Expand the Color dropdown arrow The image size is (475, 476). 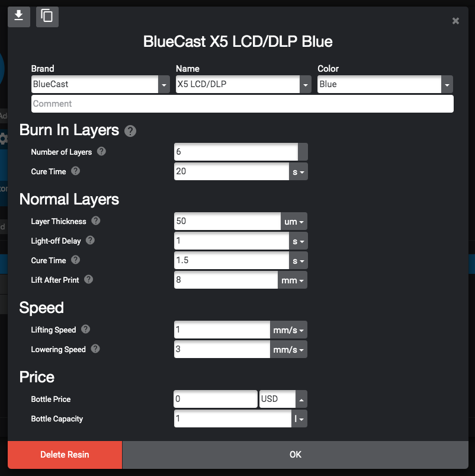(x=447, y=84)
